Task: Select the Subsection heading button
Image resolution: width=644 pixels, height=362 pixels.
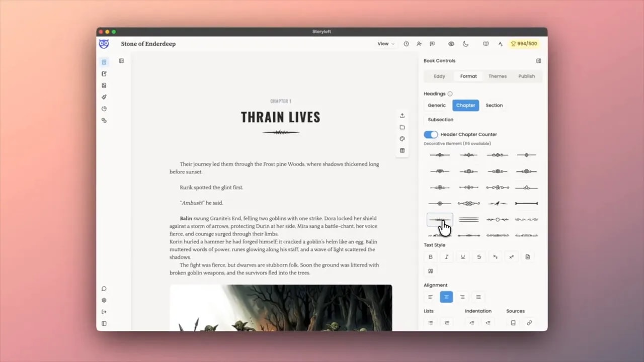Action: (440, 120)
